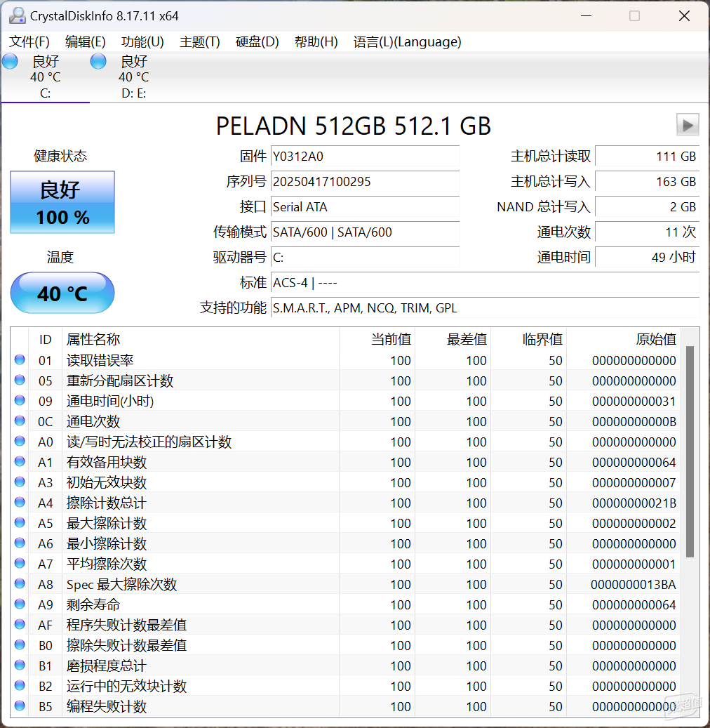Click status dot for 编程失败计数 row

20,706
